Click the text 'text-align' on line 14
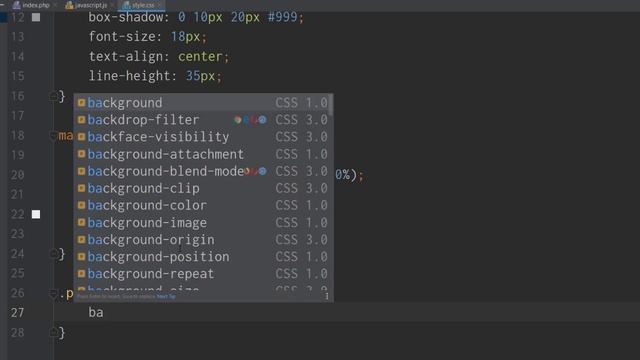The width and height of the screenshot is (640, 360). click(x=126, y=56)
